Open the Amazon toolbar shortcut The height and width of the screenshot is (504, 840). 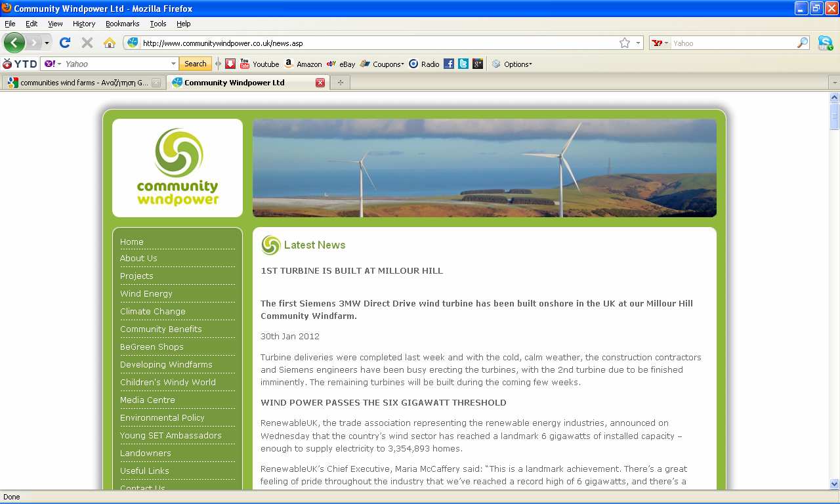(x=303, y=64)
